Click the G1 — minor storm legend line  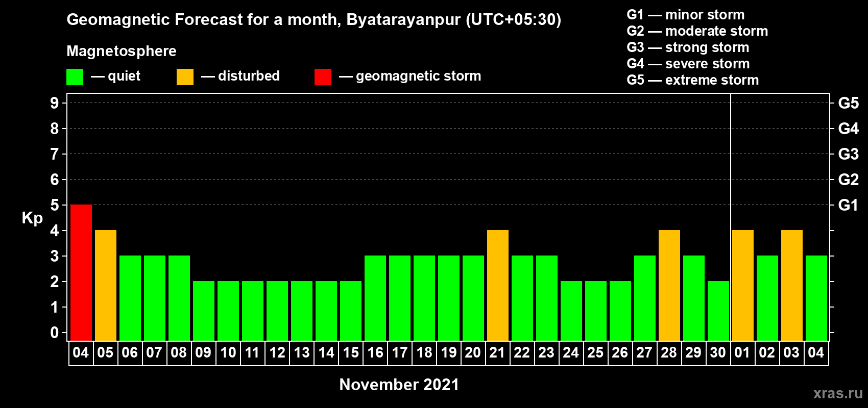pos(686,15)
